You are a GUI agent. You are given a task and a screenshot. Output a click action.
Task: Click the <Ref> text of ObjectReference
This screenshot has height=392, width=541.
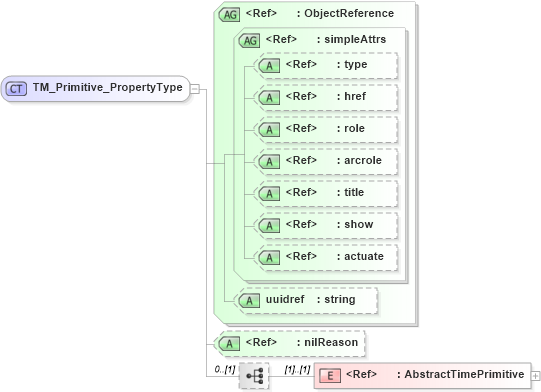pos(261,13)
